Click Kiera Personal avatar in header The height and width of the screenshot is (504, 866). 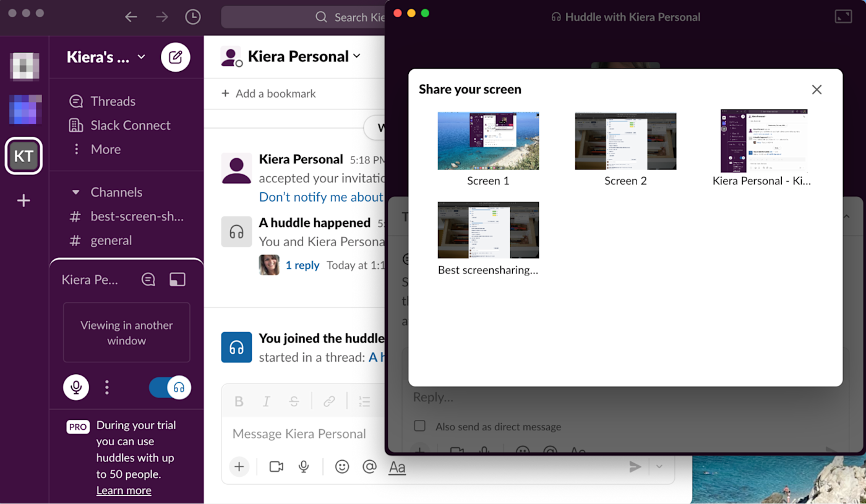(231, 57)
